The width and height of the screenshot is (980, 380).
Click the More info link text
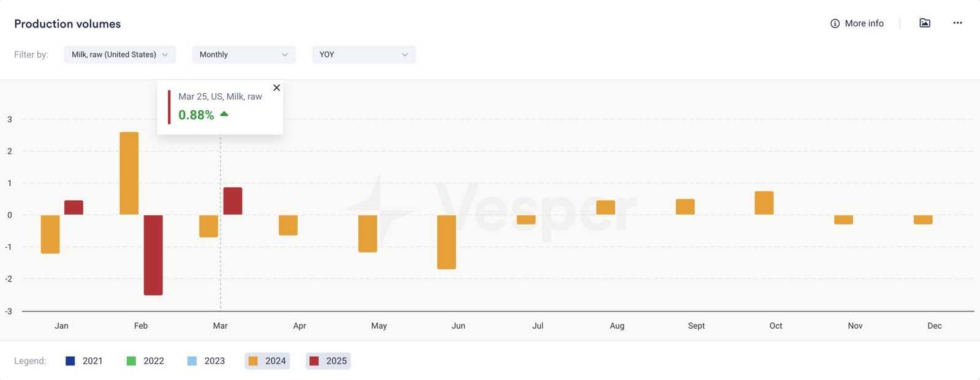click(864, 23)
